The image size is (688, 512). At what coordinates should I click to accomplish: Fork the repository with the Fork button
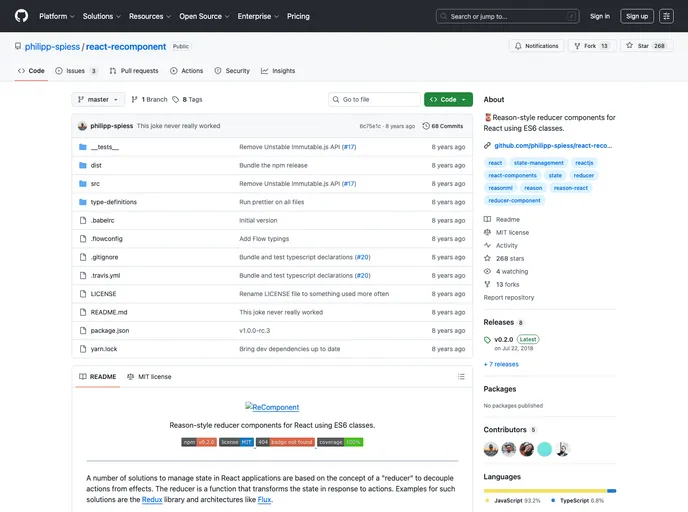click(x=592, y=46)
